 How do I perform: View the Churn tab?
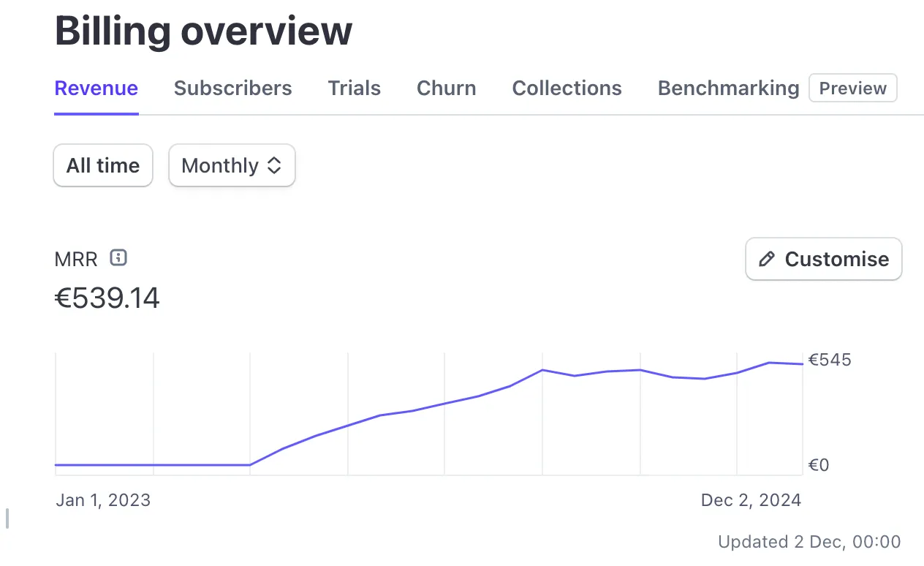[x=446, y=88]
